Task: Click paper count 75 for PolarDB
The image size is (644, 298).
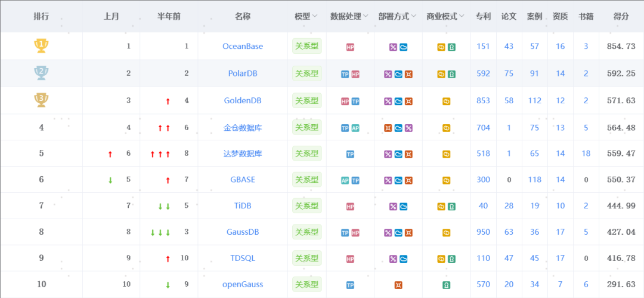Action: point(509,73)
